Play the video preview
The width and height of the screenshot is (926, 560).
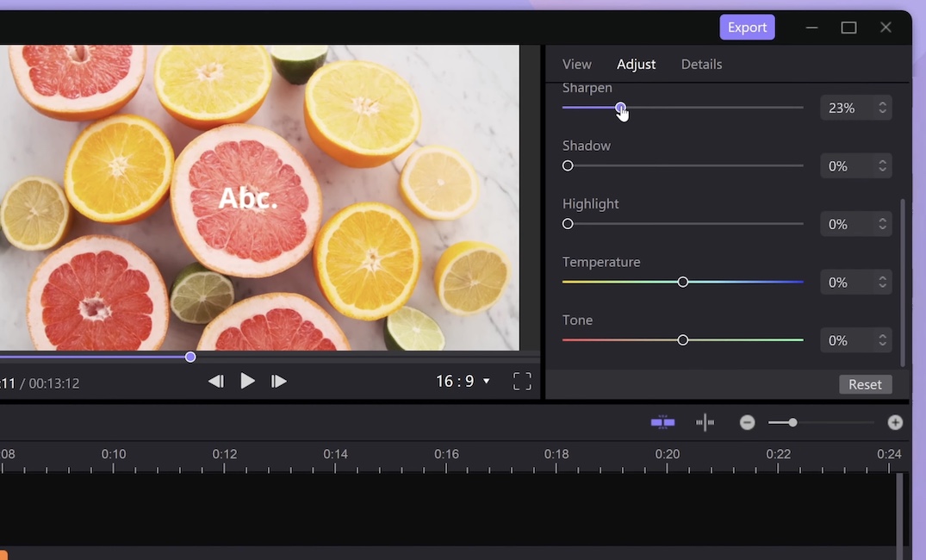(x=247, y=381)
